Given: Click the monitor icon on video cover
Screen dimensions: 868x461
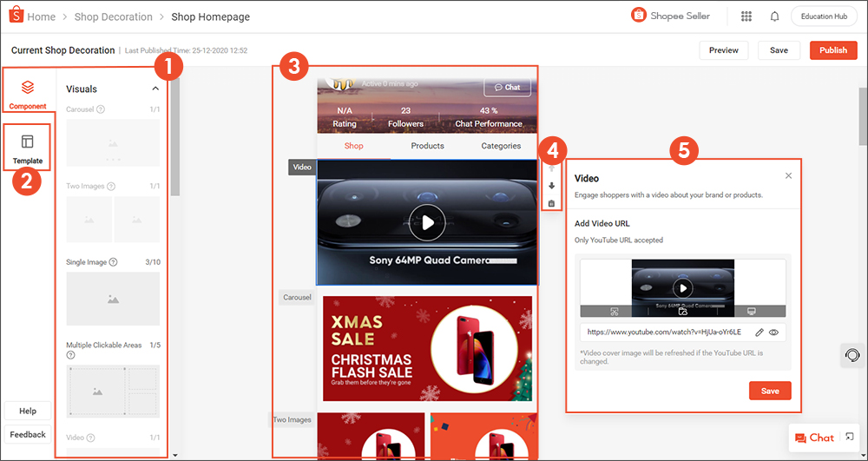Looking at the screenshot, I should pyautogui.click(x=751, y=312).
